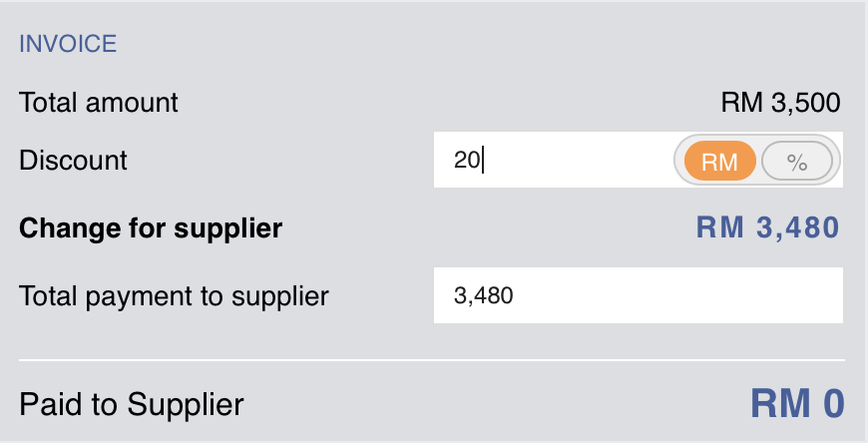Click the blue RM 3,480 change value

point(767,228)
